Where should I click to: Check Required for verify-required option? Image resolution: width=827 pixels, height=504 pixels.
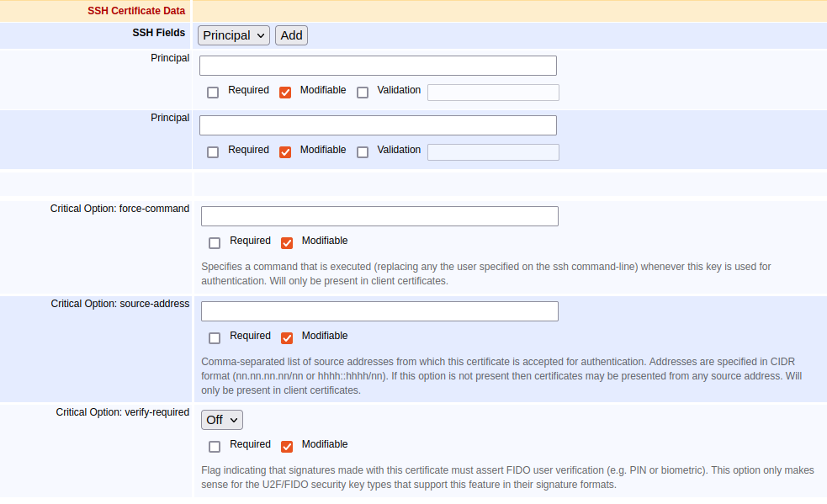[215, 447]
